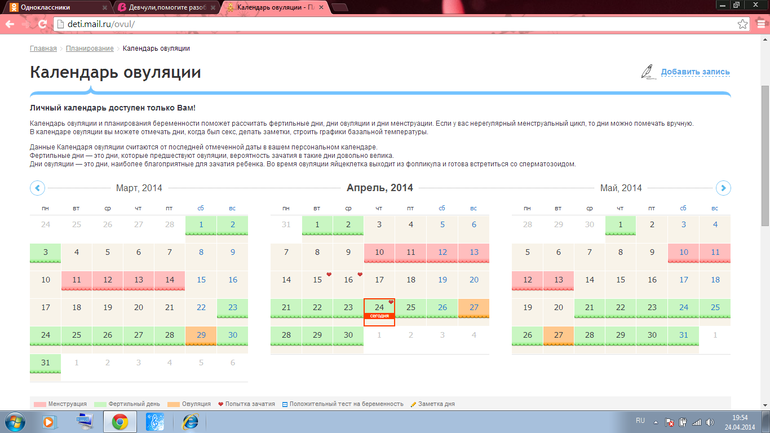Click the pencil icon beside Добавить запись

tap(648, 72)
